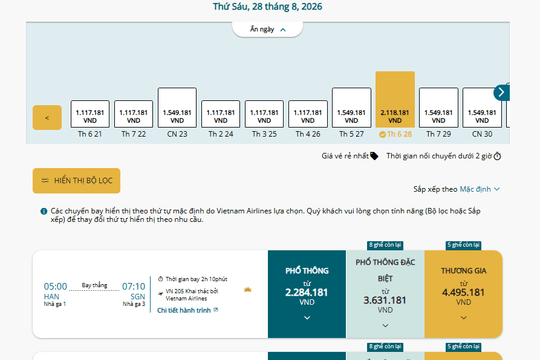Click HAN departure airport code

click(51, 297)
